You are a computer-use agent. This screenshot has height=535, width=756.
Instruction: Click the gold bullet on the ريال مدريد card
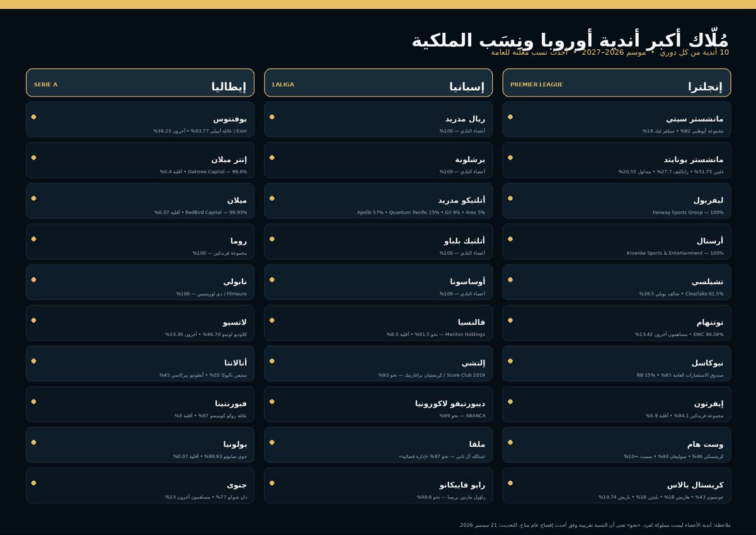click(272, 117)
